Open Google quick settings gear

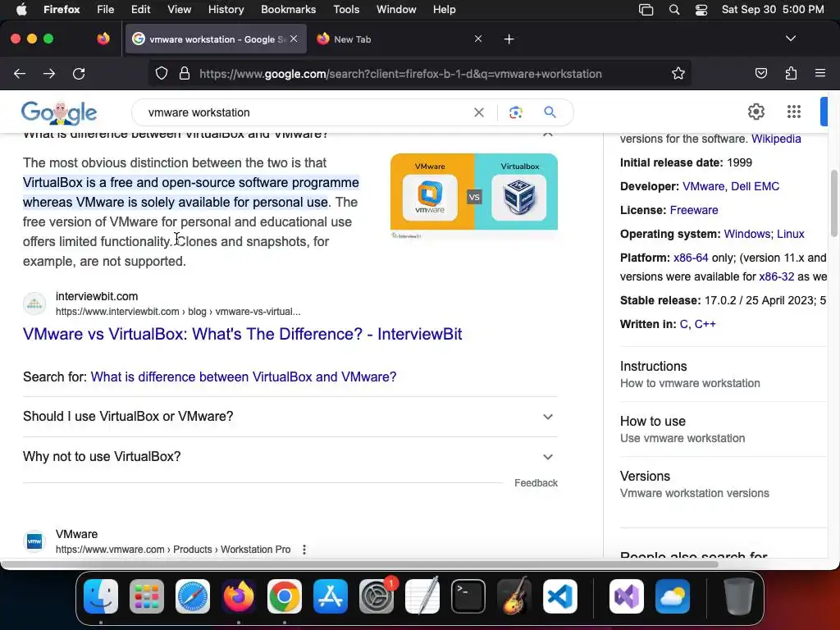click(x=756, y=112)
